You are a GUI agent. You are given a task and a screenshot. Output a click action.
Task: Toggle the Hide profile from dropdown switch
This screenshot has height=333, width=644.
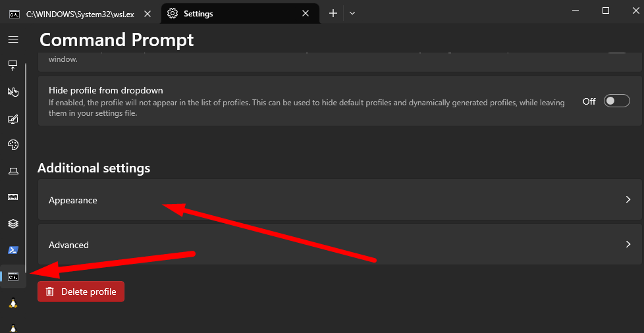[x=617, y=101]
